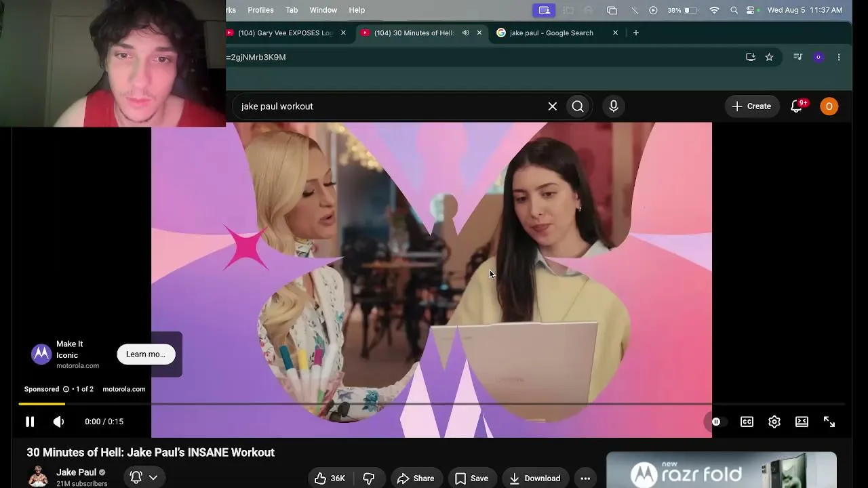Viewport: 868px width, 488px height.
Task: Click the address bar URL text
Action: pyautogui.click(x=256, y=58)
